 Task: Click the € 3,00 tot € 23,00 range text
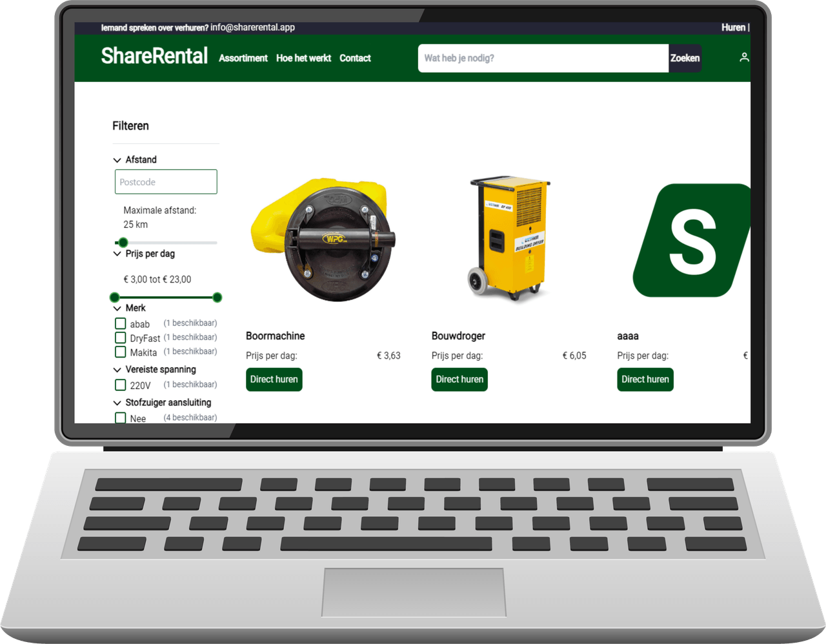tap(157, 279)
